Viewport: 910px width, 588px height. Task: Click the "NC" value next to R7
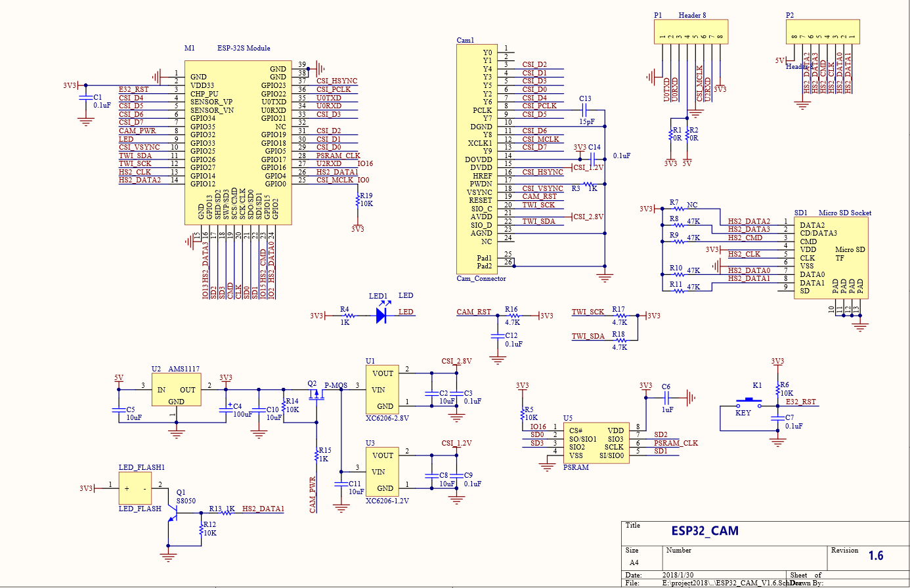point(692,205)
